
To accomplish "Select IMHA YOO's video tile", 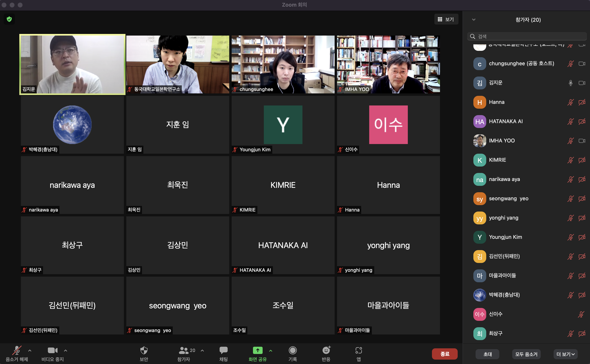I will (388, 64).
